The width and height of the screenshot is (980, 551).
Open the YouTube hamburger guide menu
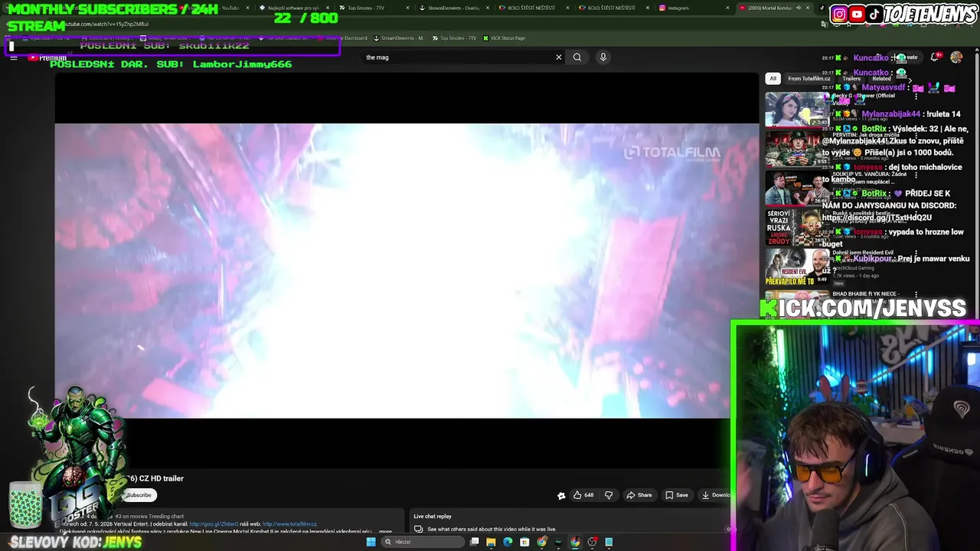coord(13,57)
